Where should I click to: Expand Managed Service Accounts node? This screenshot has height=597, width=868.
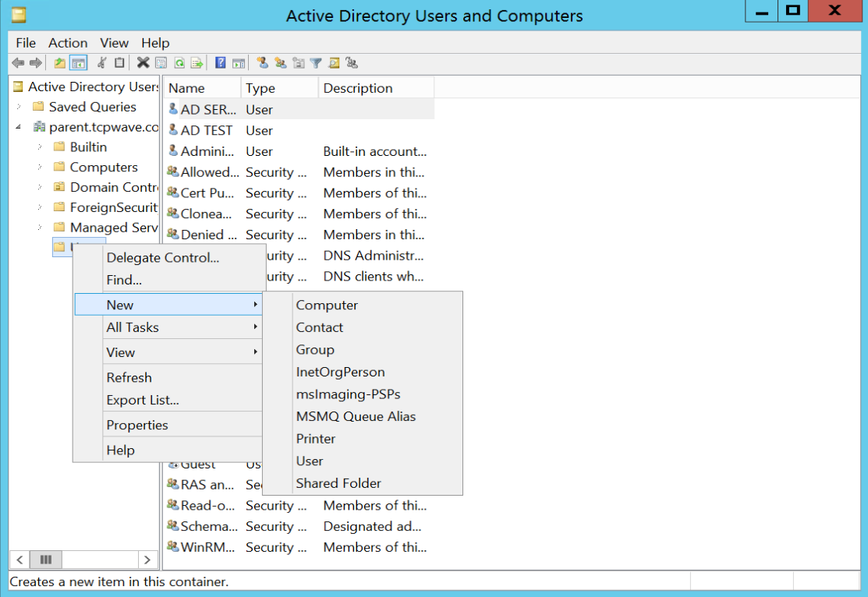click(x=40, y=227)
